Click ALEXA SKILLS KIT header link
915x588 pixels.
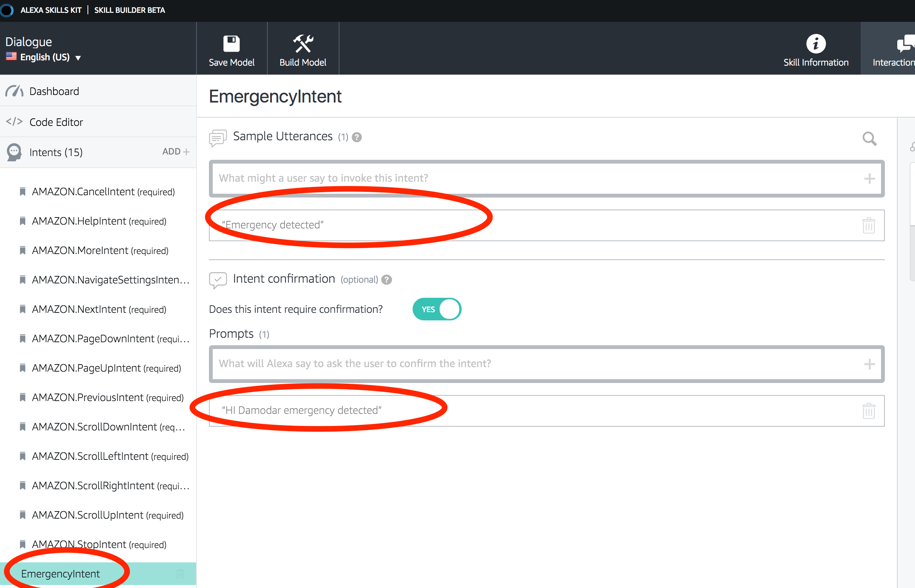(x=51, y=10)
